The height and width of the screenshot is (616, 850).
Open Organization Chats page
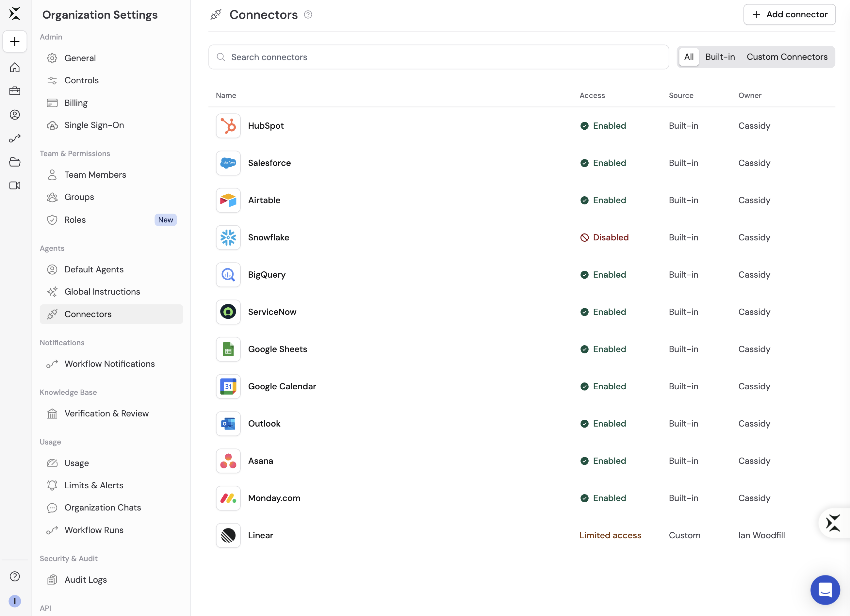(x=111, y=508)
